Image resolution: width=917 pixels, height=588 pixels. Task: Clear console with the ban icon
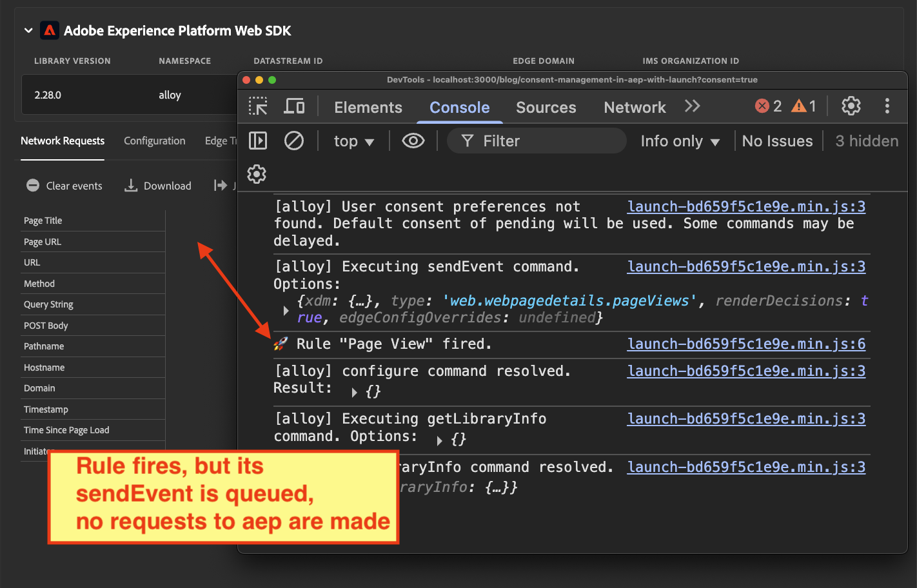click(294, 141)
